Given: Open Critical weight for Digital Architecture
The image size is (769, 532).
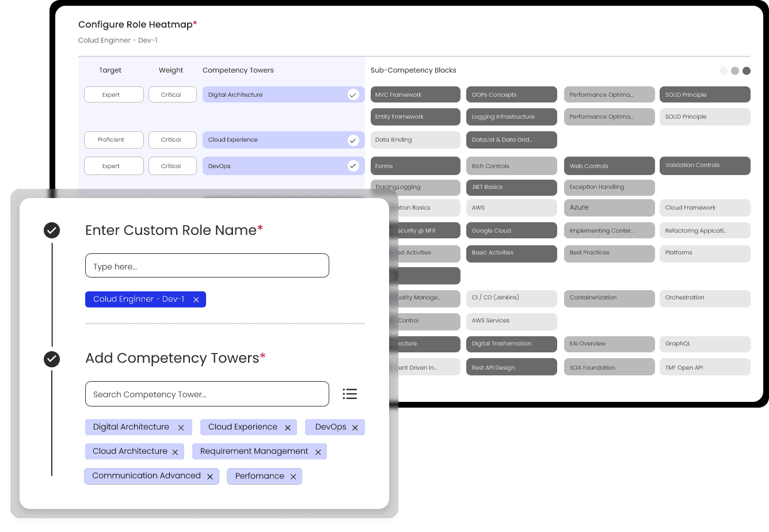Looking at the screenshot, I should point(173,94).
